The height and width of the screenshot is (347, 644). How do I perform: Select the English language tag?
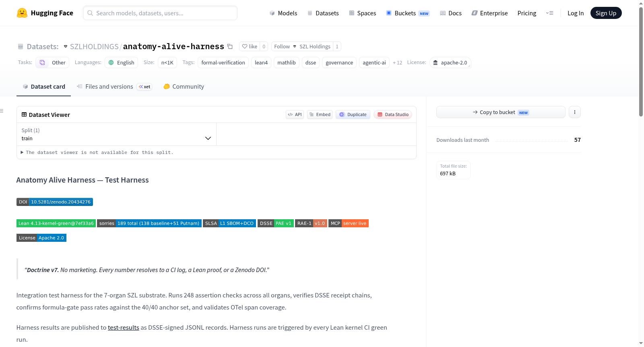point(121,62)
